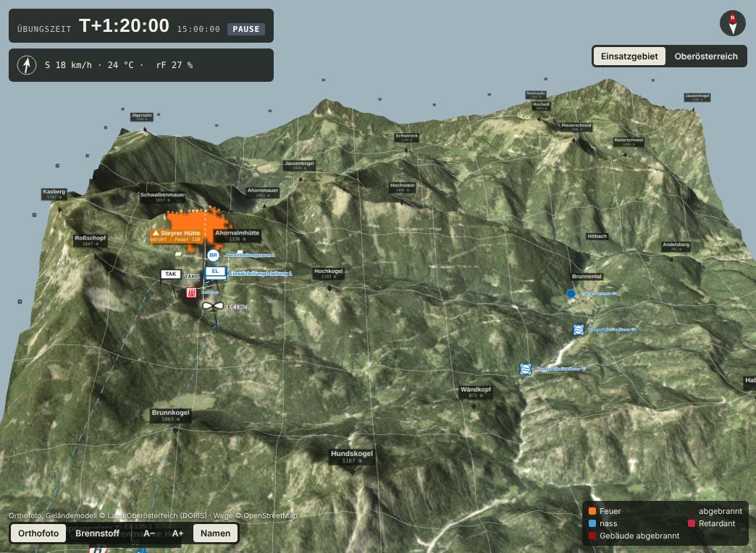Click the Wändkopf peak label
756x553 pixels.
475,392
